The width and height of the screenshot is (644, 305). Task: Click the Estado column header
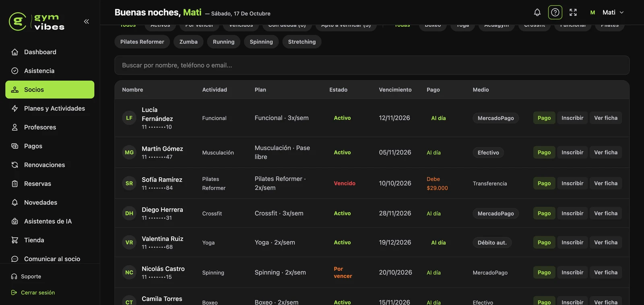(339, 90)
